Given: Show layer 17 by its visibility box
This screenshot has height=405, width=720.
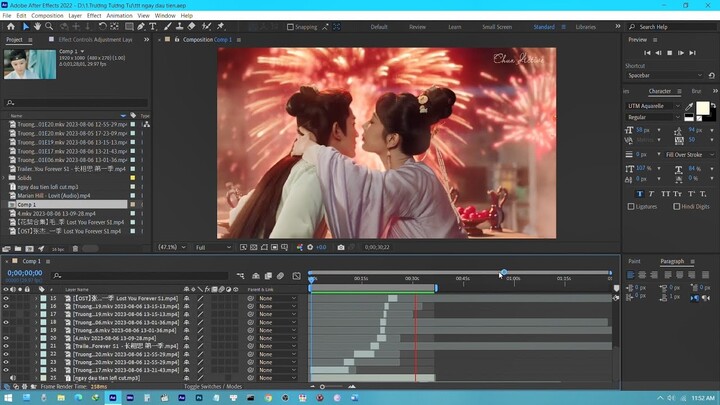Looking at the screenshot, I should coord(6,314).
